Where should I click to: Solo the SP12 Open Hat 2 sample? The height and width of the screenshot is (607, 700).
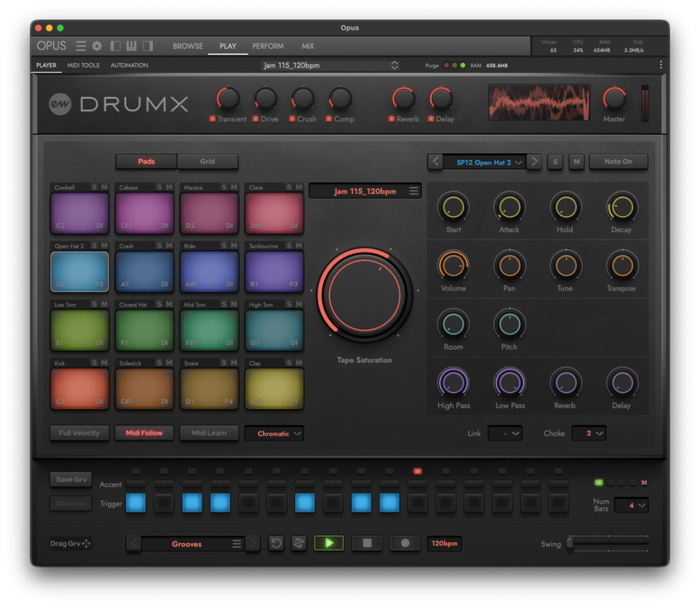[x=555, y=162]
